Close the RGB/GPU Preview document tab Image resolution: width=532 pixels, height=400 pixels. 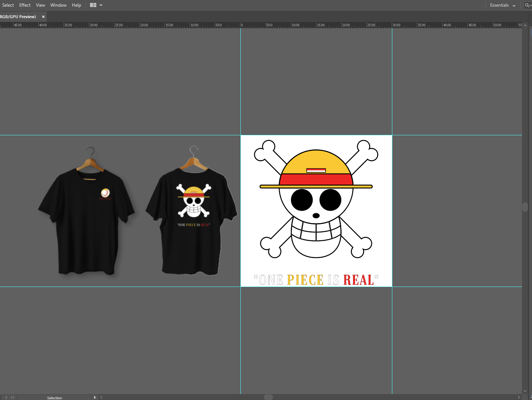pos(43,17)
